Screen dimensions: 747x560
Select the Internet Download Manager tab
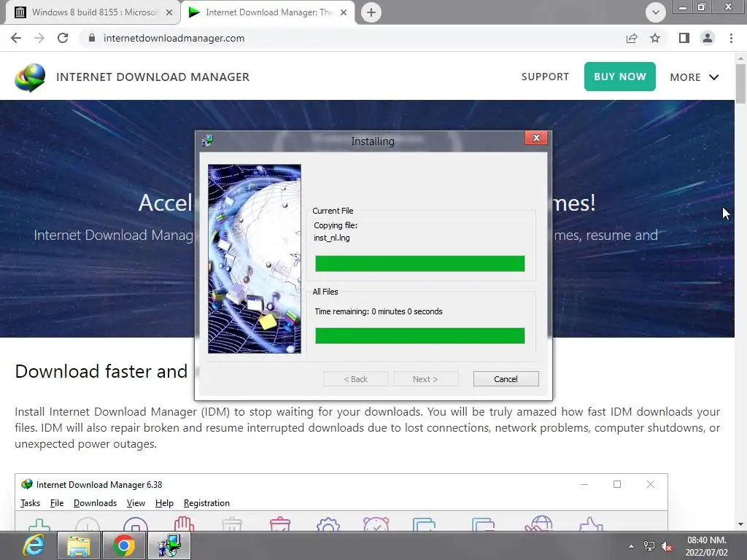pos(268,12)
